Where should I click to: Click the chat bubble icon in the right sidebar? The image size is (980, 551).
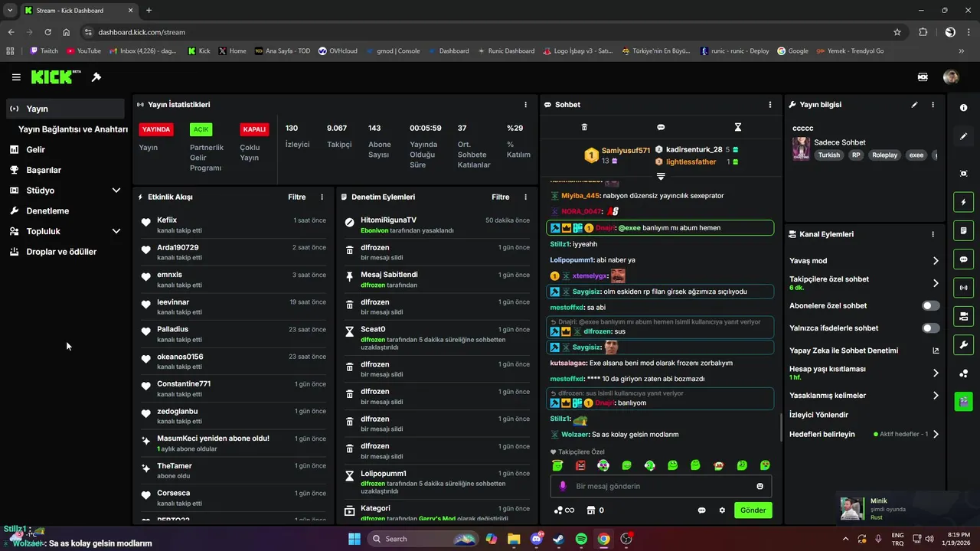(x=963, y=259)
